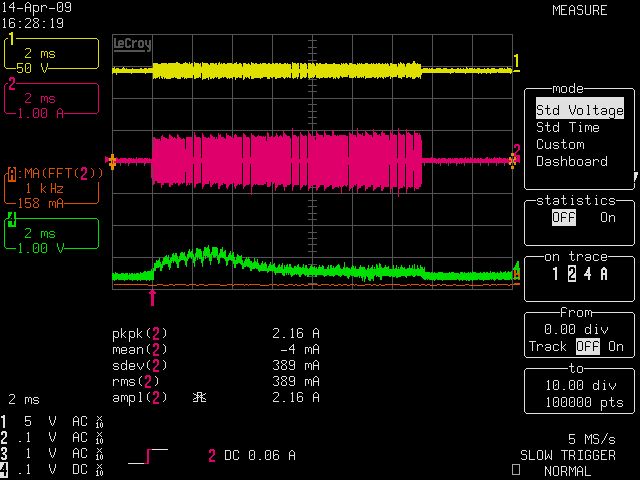This screenshot has height=480, width=640.
Task: Click channel 4 coupling row .1 V DC
Action: pyautogui.click(x=52, y=470)
